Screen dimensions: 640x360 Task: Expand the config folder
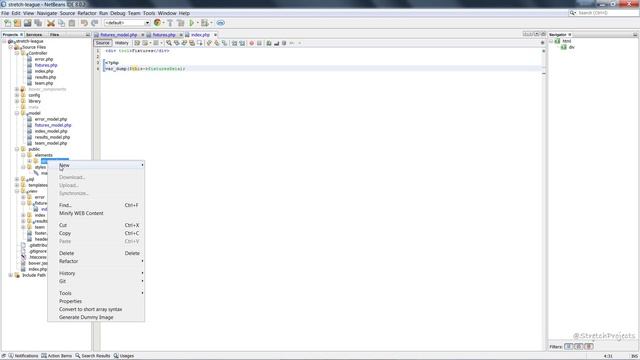pyautogui.click(x=17, y=95)
